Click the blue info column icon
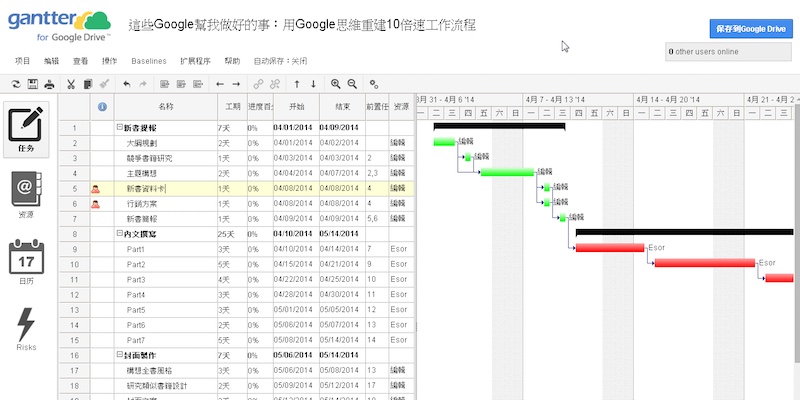Screen dimensions: 800x400 pos(102,107)
